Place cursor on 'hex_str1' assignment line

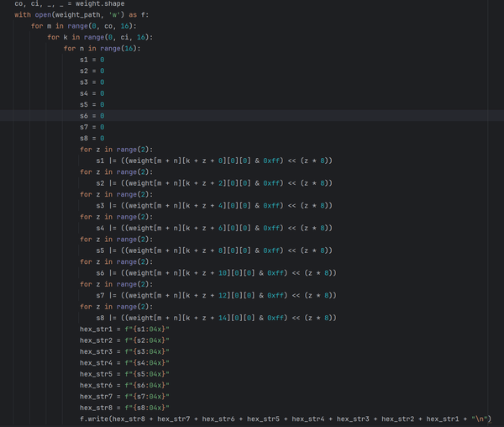click(x=124, y=329)
